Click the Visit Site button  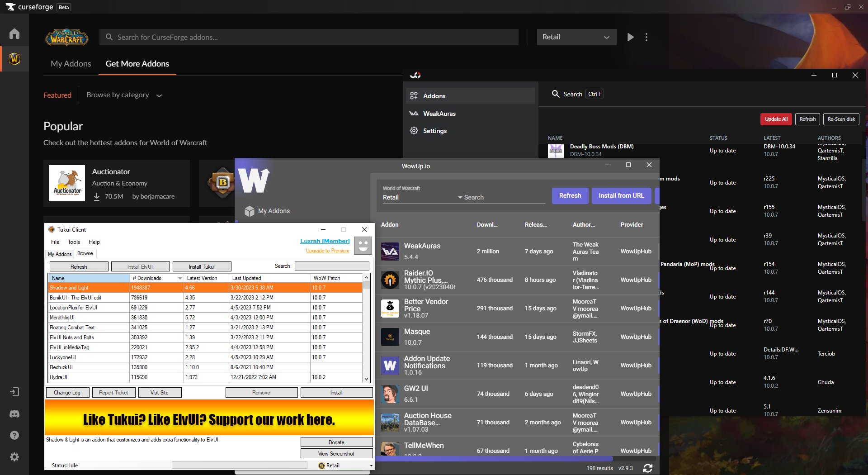[160, 392]
